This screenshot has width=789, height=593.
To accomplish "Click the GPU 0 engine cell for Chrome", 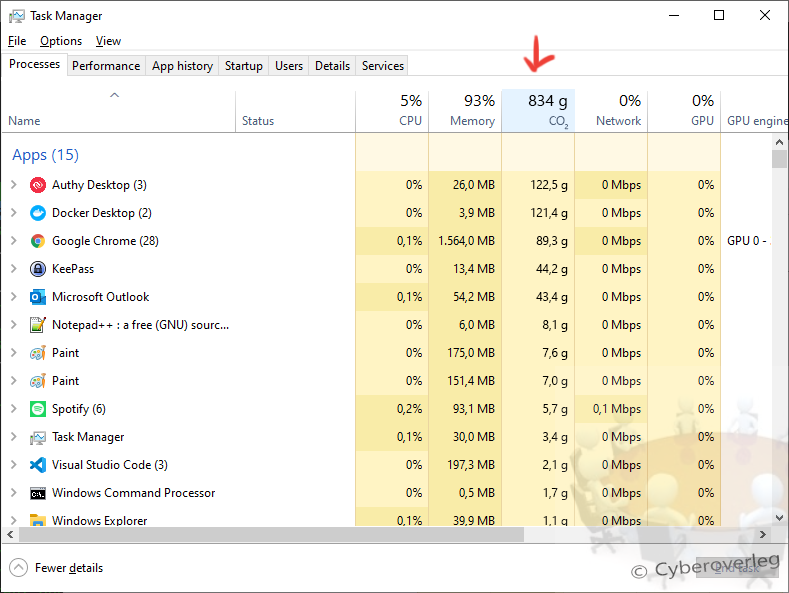I will pos(748,241).
